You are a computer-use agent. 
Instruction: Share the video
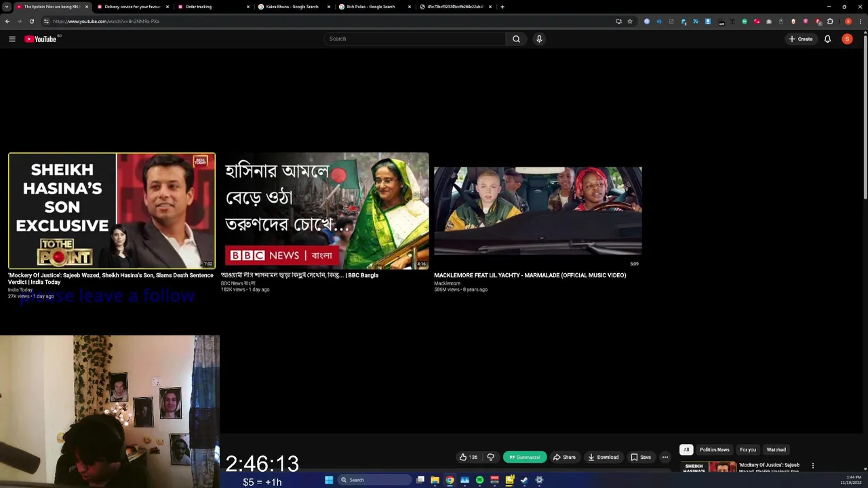pos(564,457)
